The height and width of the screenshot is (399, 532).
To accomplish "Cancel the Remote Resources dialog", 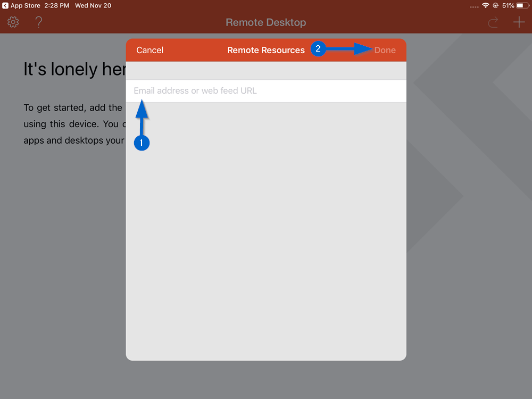I will pos(149,50).
